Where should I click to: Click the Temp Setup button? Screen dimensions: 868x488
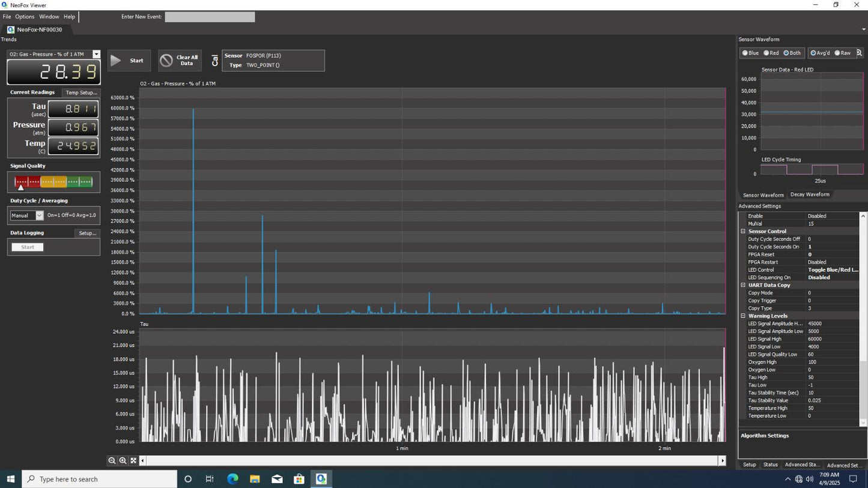click(81, 93)
